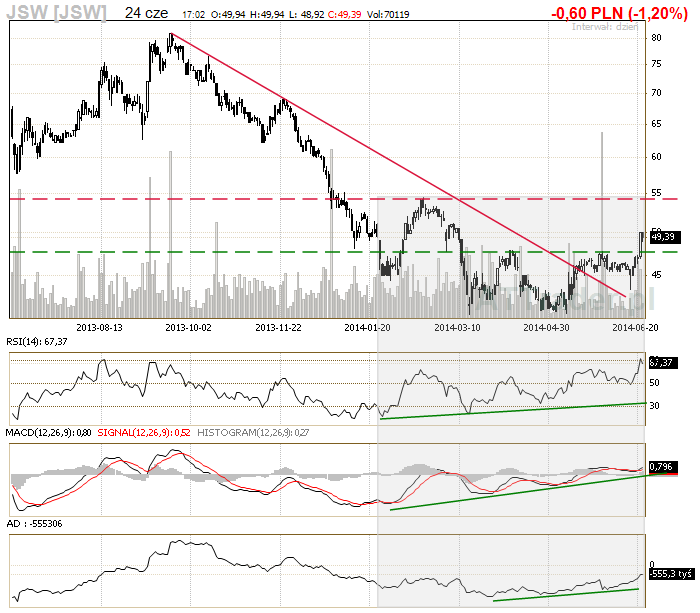Click the AD : -555306 indicator label
The width and height of the screenshot is (700, 613).
click(34, 524)
